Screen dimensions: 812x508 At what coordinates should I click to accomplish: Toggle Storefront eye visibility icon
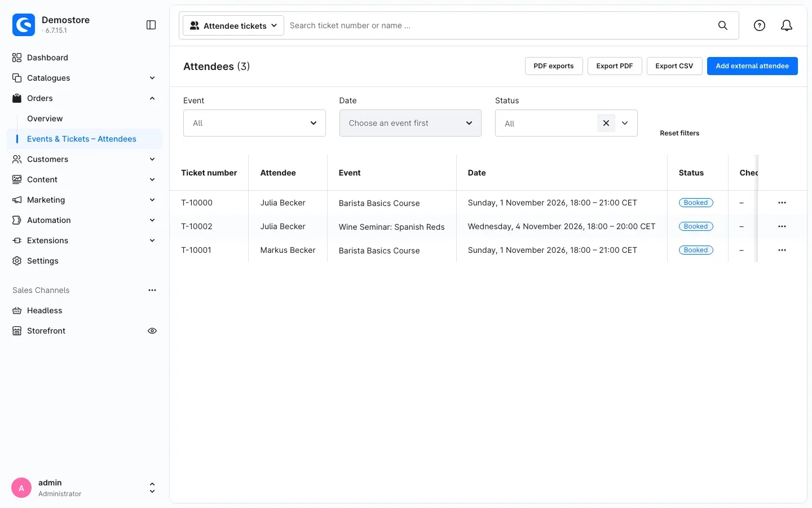click(x=152, y=331)
